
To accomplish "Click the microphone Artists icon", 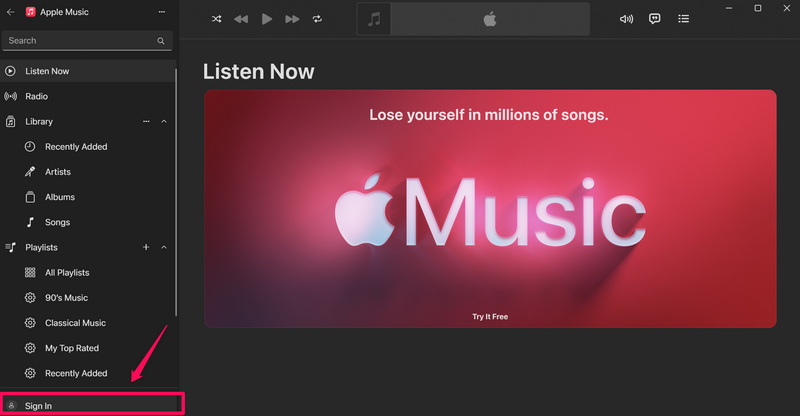I will [30, 172].
